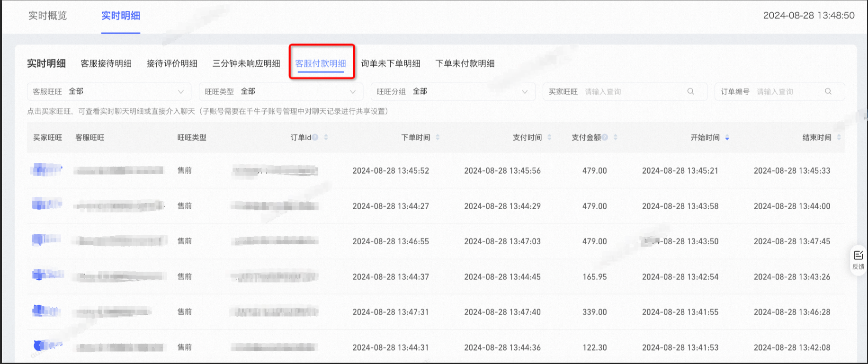The image size is (868, 364).
Task: Click the payment amount 122.30
Action: click(x=595, y=347)
